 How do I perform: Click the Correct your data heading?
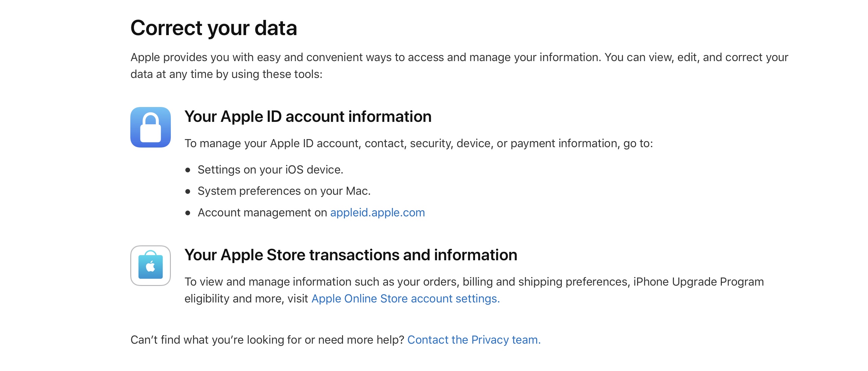213,28
